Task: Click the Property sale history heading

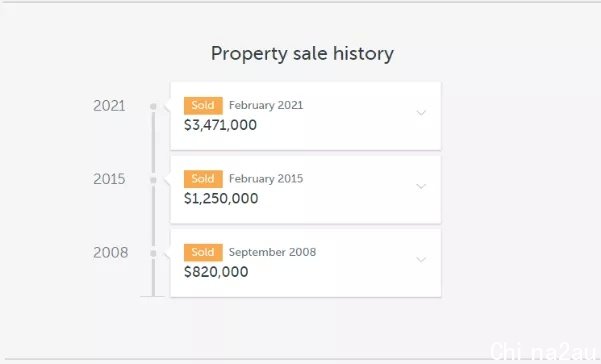Action: pyautogui.click(x=302, y=54)
